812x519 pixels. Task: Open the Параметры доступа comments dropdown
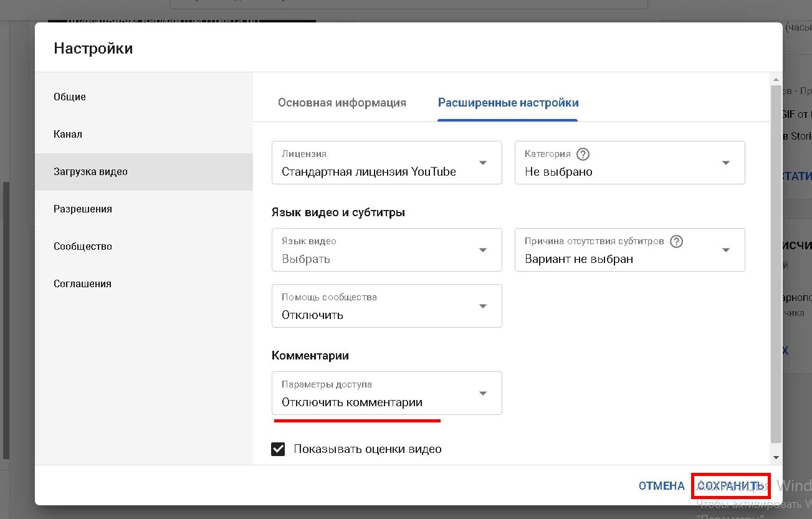(x=387, y=393)
